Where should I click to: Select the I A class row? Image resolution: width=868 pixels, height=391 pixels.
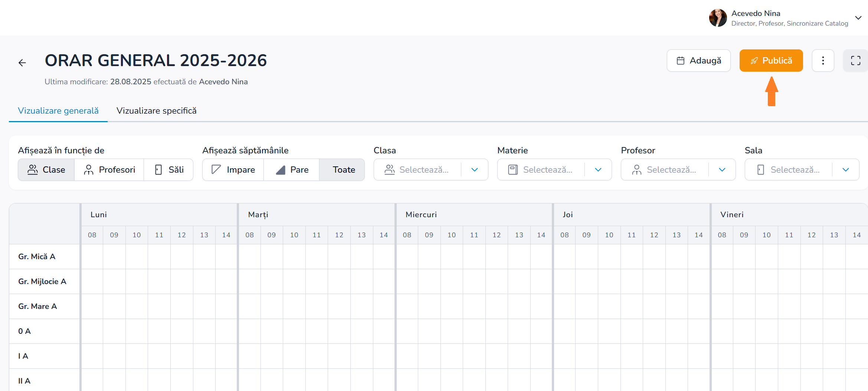23,356
